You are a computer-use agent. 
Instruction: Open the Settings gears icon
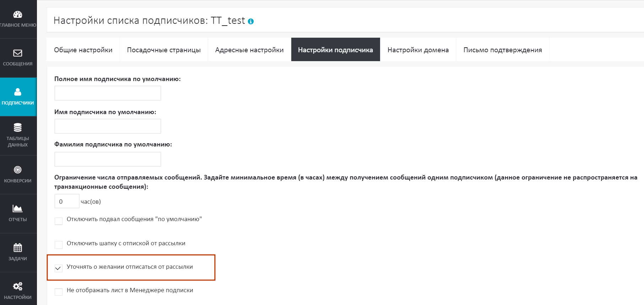tap(18, 286)
